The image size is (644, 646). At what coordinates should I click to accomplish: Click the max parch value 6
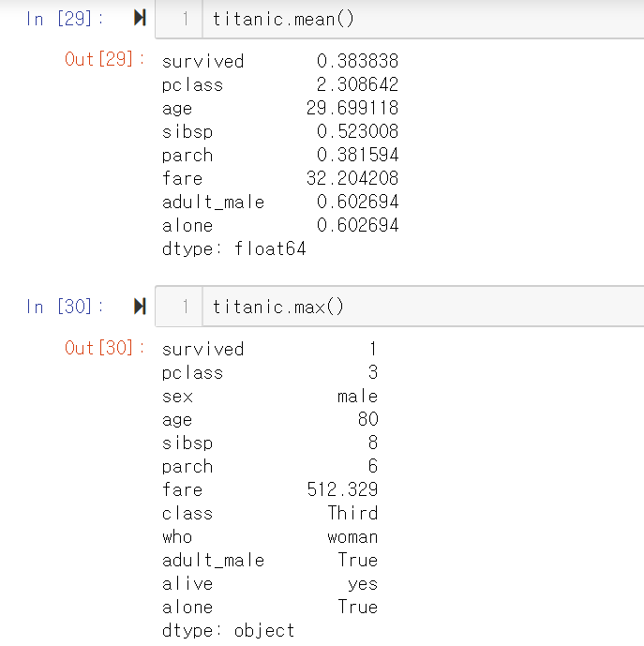tap(373, 466)
